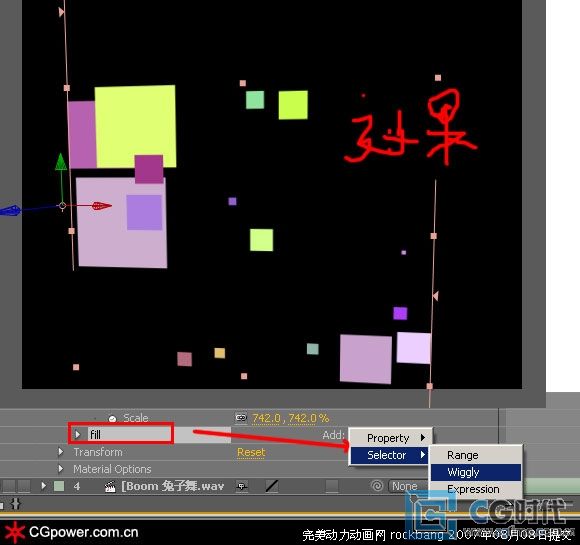Toggle quality switch on layer 4
Viewport: 580px width, 545px height.
272,486
